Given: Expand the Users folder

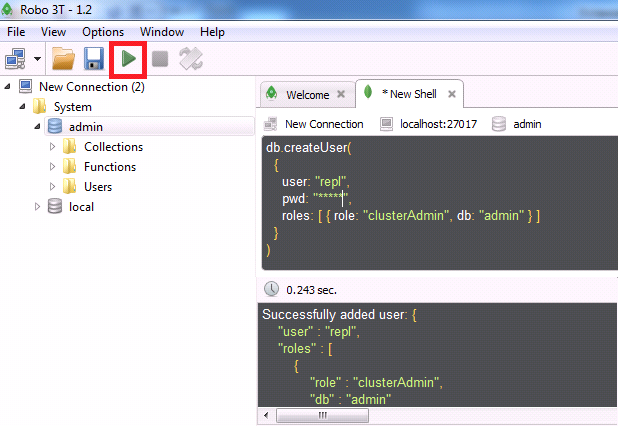Looking at the screenshot, I should pos(53,187).
